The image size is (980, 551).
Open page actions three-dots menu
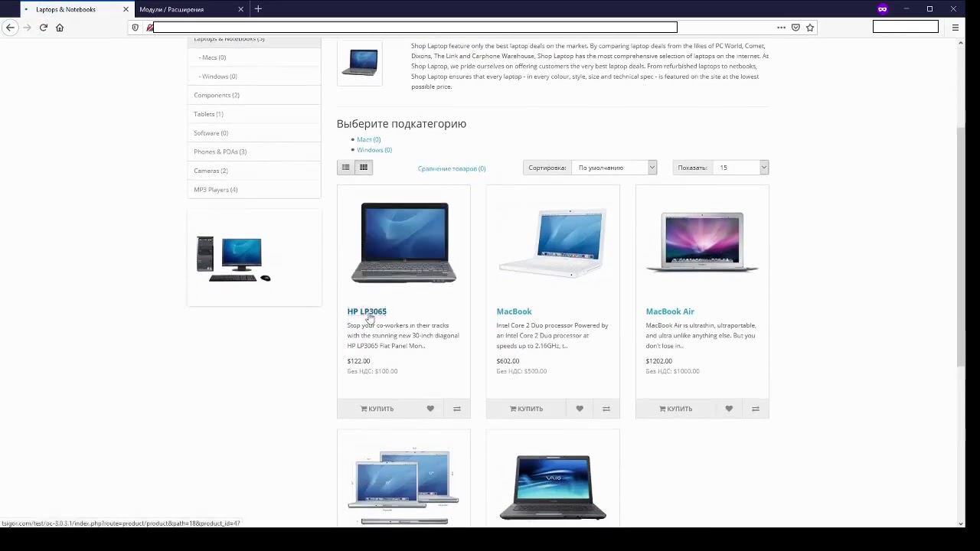click(781, 28)
